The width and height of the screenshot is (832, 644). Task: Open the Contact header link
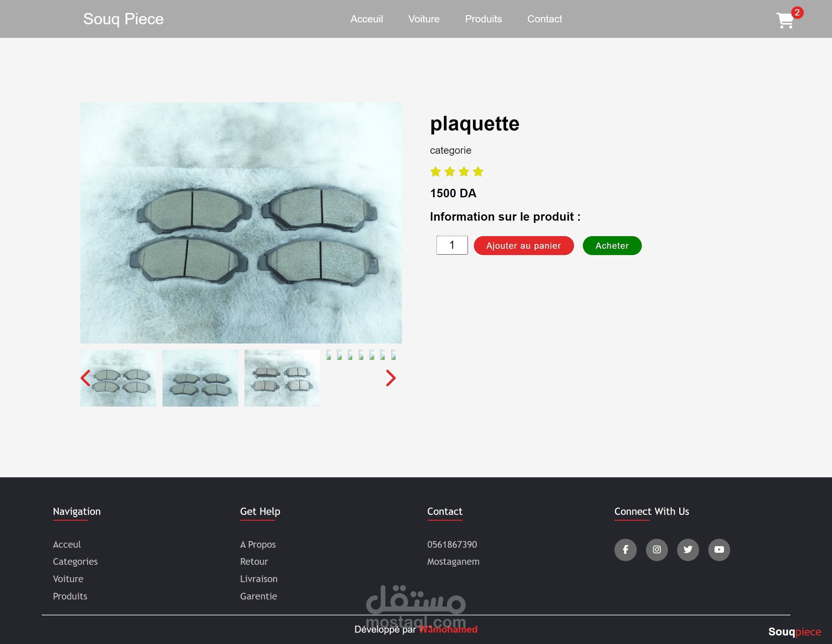pyautogui.click(x=544, y=19)
